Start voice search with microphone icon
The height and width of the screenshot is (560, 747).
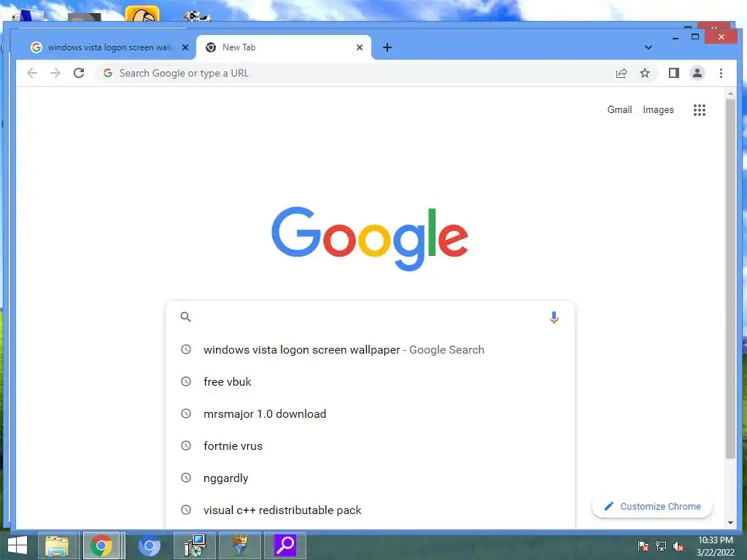click(x=554, y=317)
